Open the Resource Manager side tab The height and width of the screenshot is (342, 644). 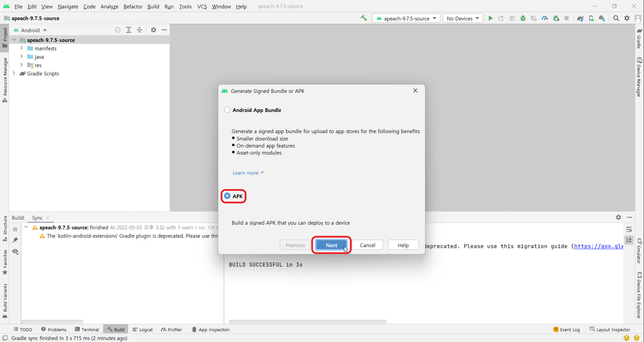coord(5,80)
